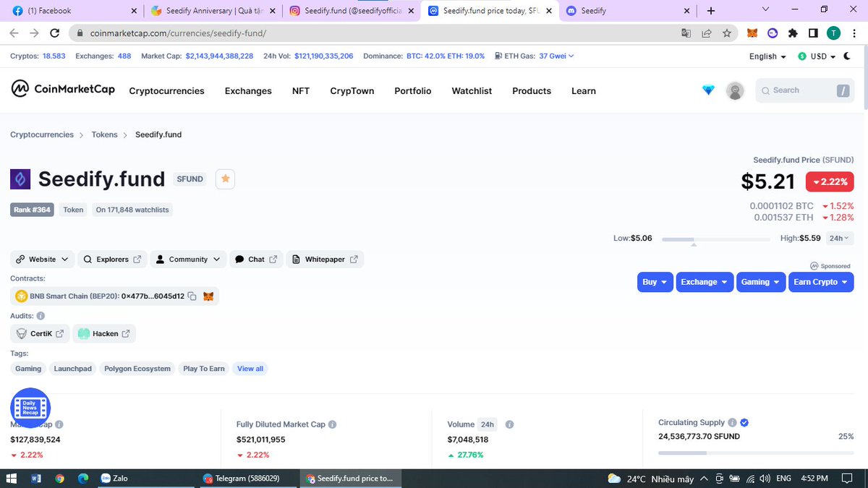Click the Low/High price range bar
868x488 pixels.
pos(716,239)
